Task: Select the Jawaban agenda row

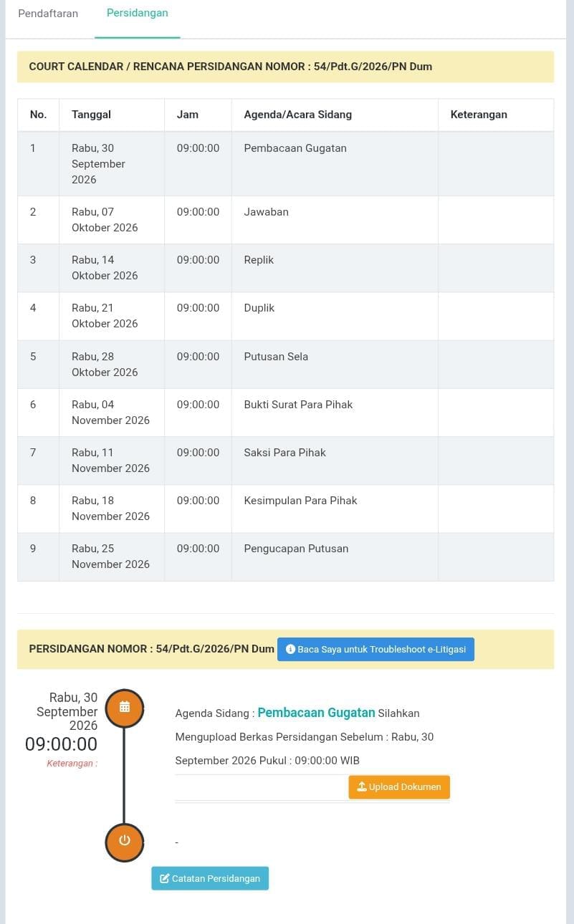Action: click(285, 220)
